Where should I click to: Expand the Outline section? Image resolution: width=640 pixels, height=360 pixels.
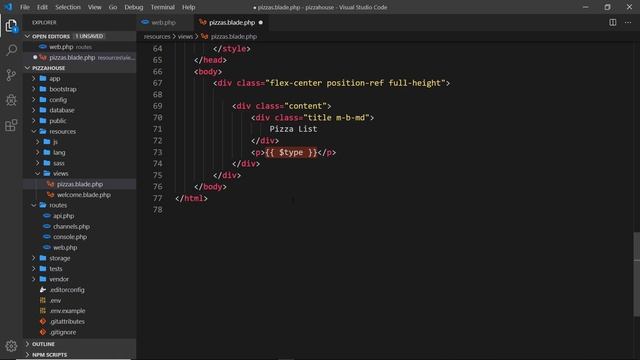point(79,344)
